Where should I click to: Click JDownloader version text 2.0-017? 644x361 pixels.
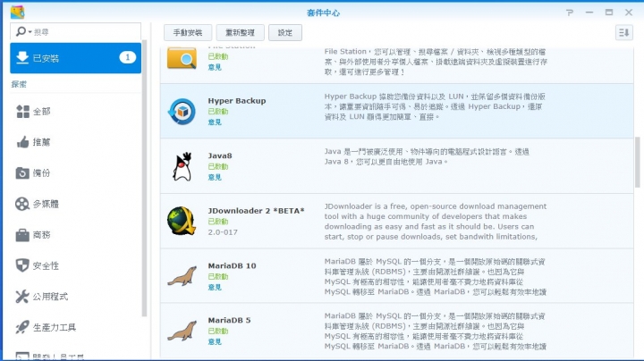tap(223, 231)
